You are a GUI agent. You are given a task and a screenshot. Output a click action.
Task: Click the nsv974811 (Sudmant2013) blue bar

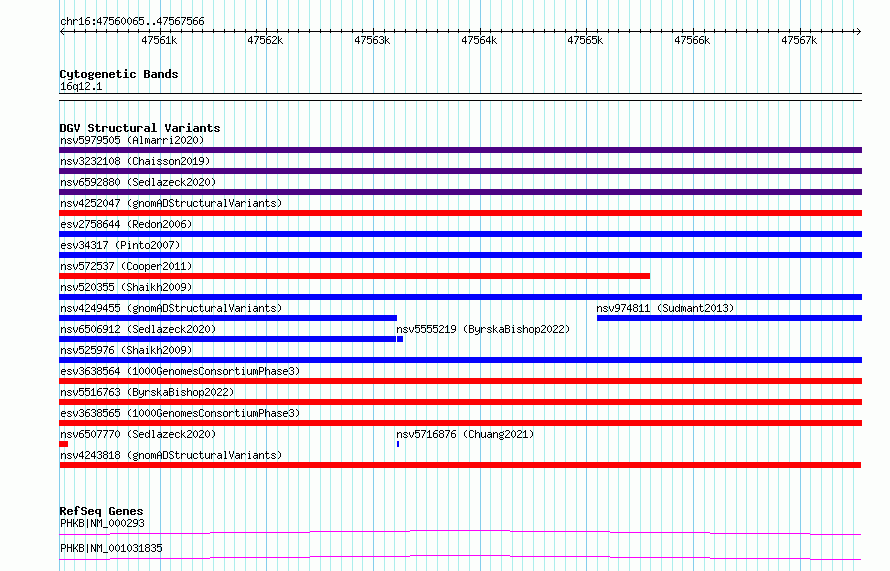(729, 318)
